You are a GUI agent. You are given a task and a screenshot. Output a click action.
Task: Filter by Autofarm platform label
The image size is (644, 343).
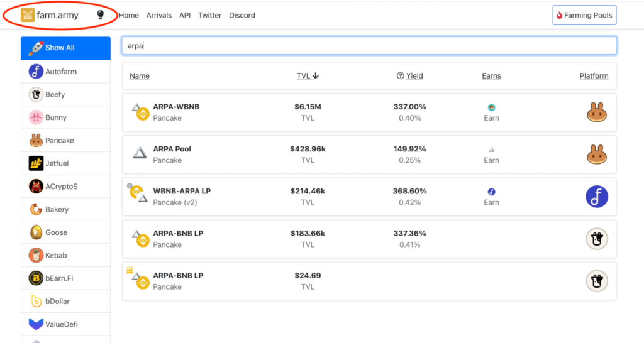61,72
